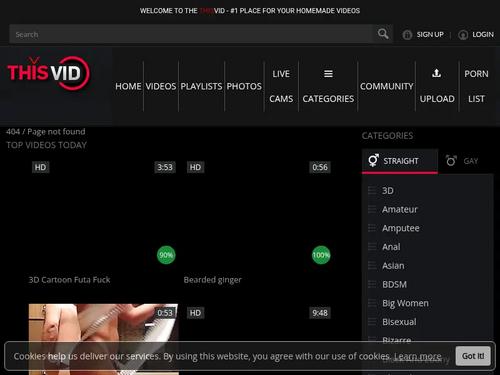Screen dimensions: 500x375
Task: Open the Playlists menu item
Action: (201, 86)
